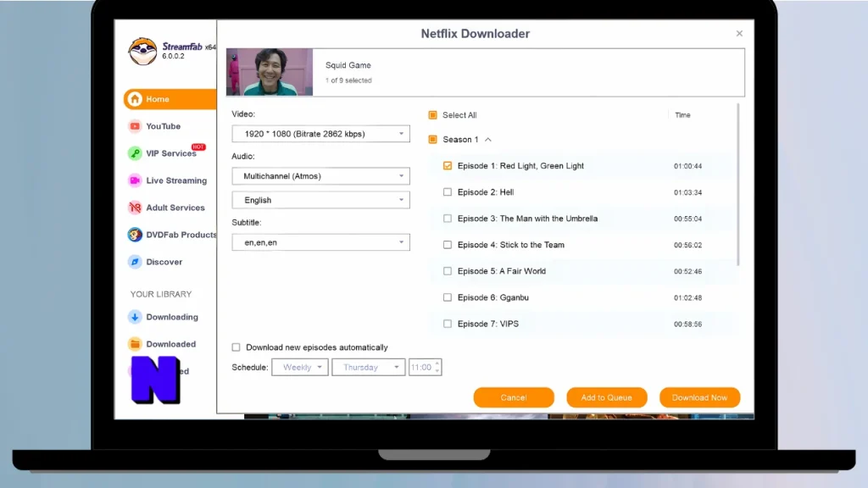Close the Netflix Downloader dialog
The width and height of the screenshot is (868, 488).
tap(739, 34)
